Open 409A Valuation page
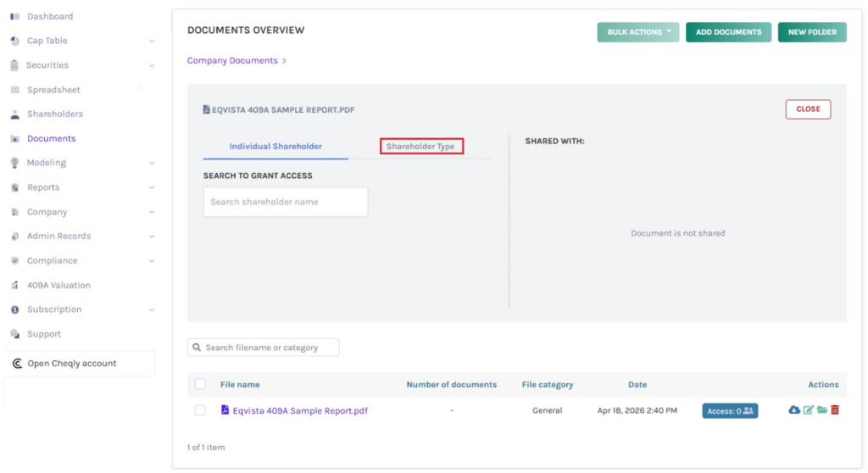868x473 pixels. 58,286
